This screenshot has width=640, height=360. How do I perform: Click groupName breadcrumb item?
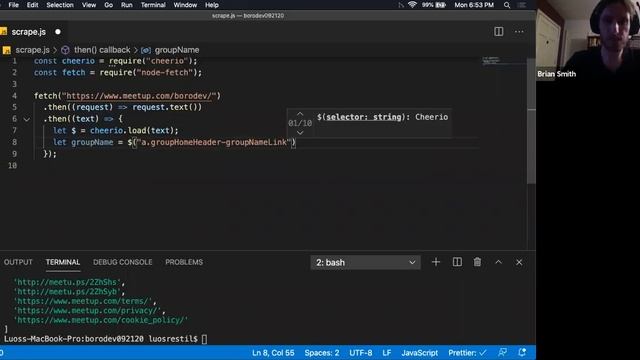[x=177, y=50]
